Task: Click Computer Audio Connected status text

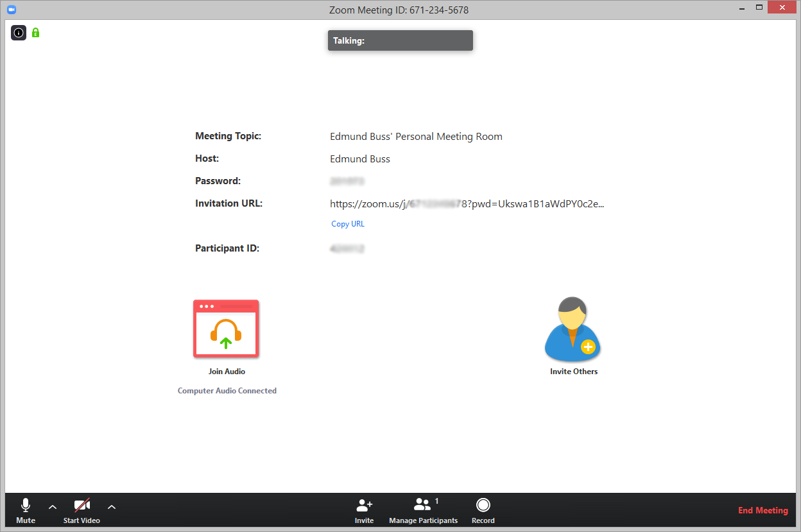Action: click(x=227, y=391)
